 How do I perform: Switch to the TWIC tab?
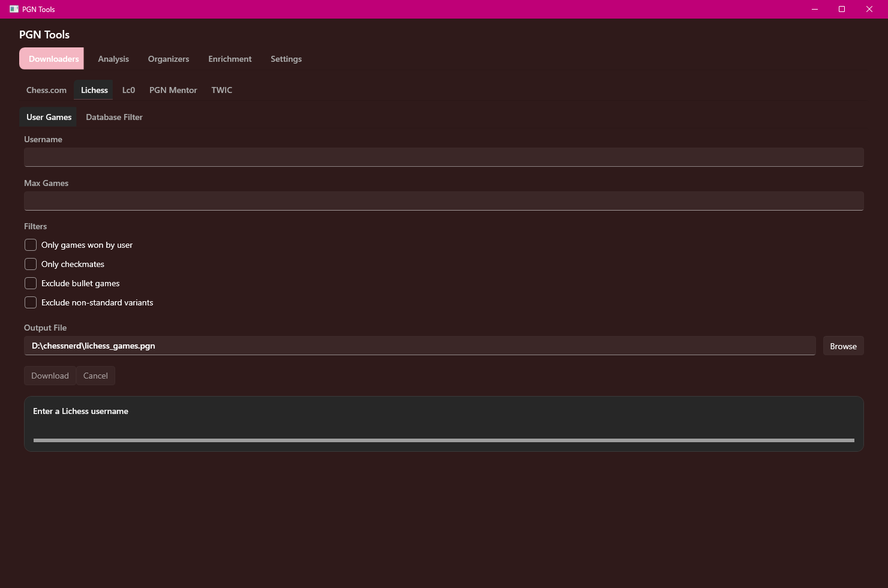(221, 90)
